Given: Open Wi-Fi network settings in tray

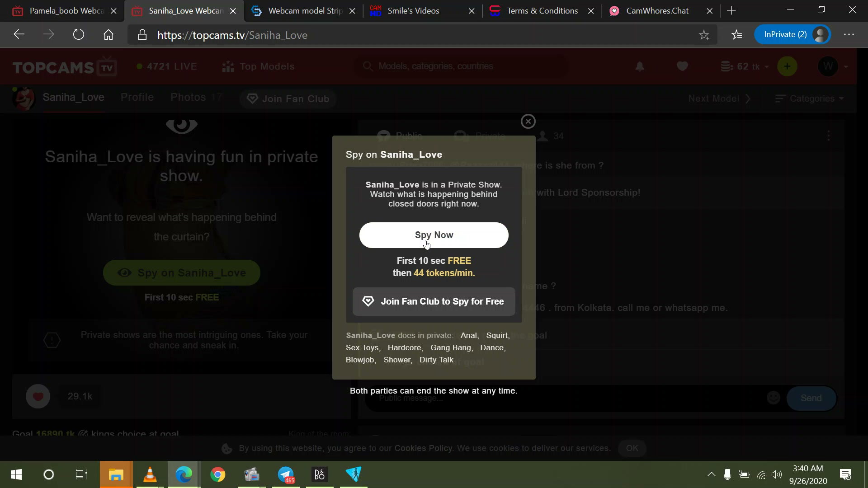Looking at the screenshot, I should [761, 474].
